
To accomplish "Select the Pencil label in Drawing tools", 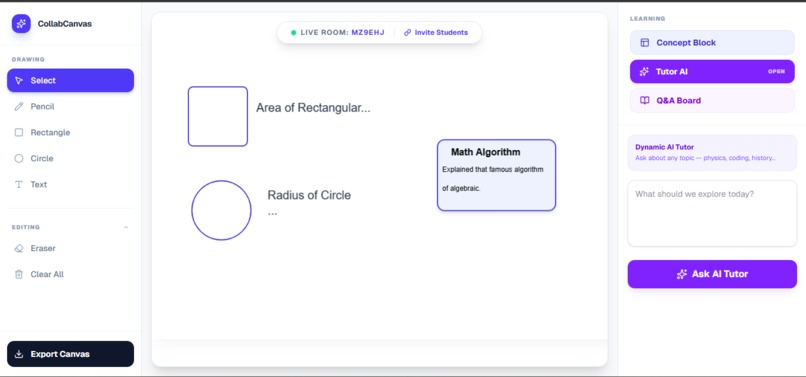I will 42,106.
